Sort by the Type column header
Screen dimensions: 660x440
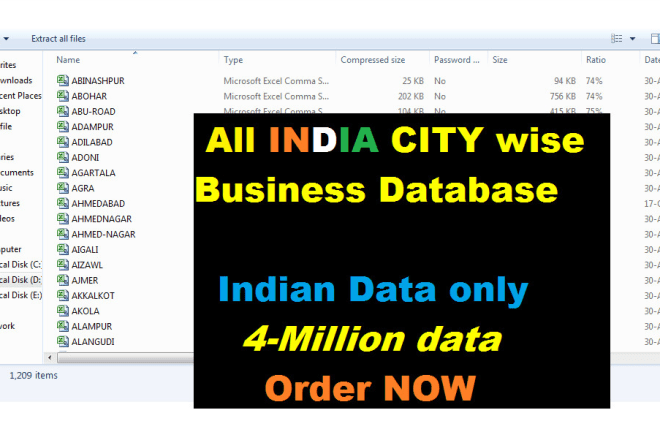233,60
